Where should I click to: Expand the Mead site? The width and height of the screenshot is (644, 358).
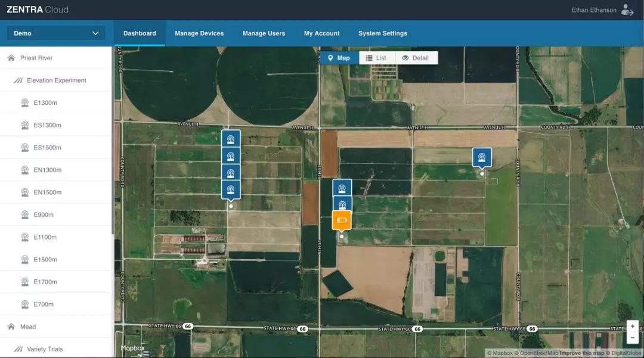click(x=27, y=326)
